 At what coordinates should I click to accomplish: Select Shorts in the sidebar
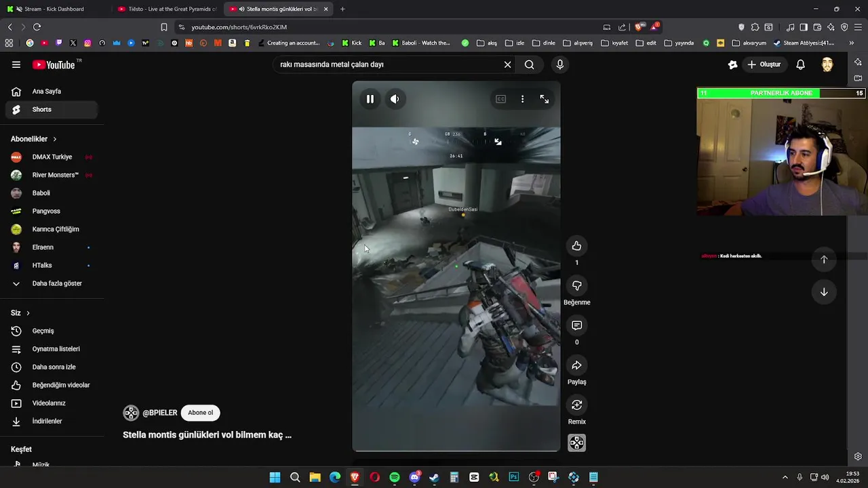pos(52,109)
